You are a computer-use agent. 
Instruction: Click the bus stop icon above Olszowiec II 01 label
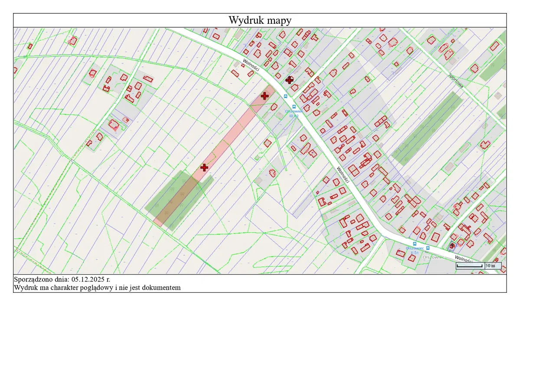point(415,243)
